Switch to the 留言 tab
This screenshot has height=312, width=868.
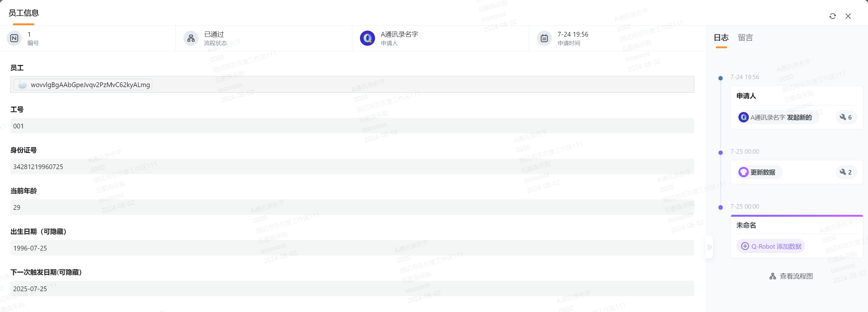[745, 38]
